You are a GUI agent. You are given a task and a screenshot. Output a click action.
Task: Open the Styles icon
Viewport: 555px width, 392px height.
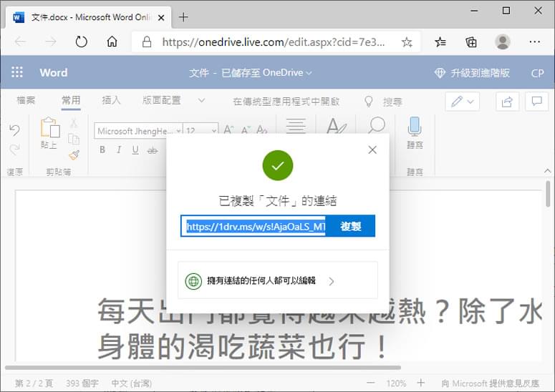(x=337, y=125)
